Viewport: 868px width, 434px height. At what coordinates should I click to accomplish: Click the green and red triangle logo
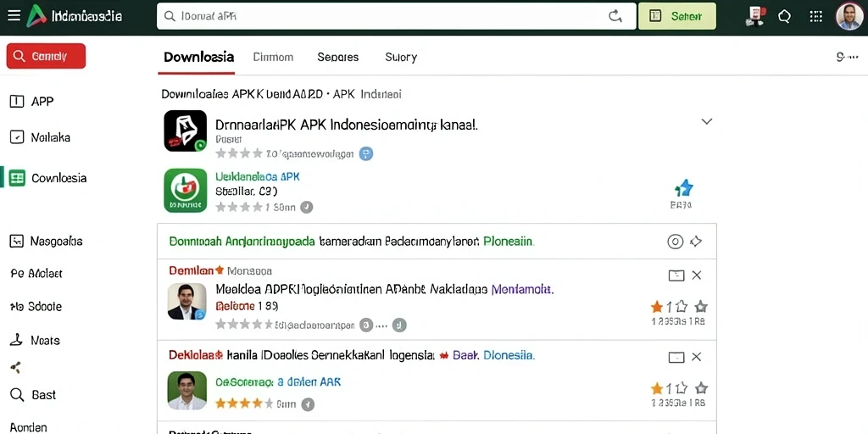click(x=36, y=16)
